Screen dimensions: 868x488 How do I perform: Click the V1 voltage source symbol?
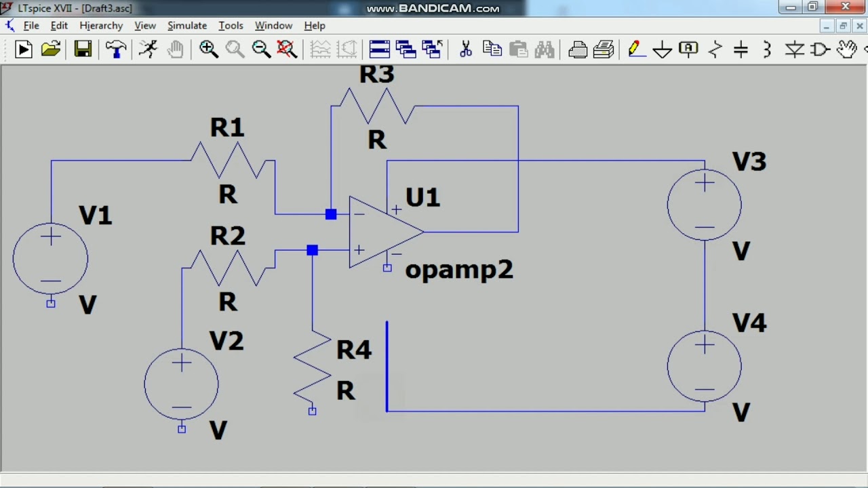click(x=50, y=258)
